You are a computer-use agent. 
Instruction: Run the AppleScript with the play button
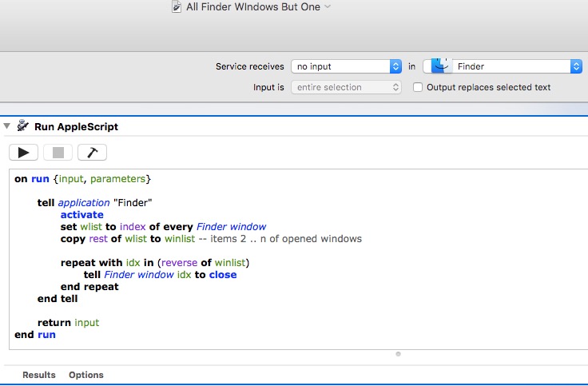pyautogui.click(x=23, y=153)
